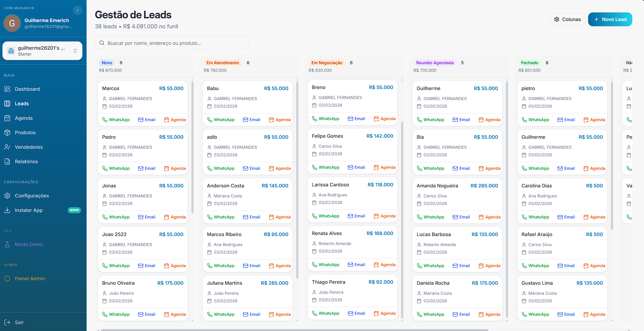Image resolution: width=644 pixels, height=331 pixels.
Task: Click R$ 285.000 value on Amanda Nogueira
Action: coord(484,186)
